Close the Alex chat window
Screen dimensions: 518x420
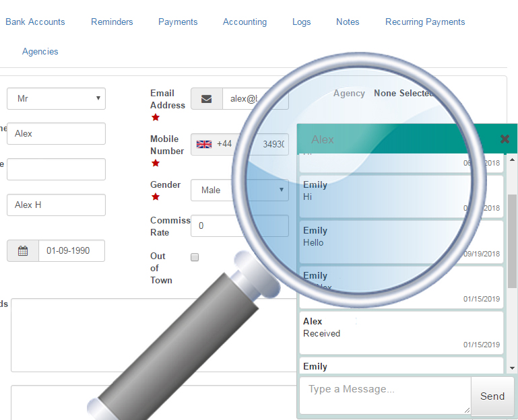pyautogui.click(x=505, y=139)
